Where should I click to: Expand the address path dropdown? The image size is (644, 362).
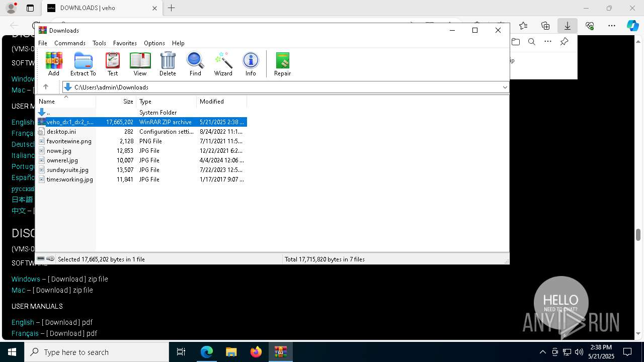point(505,87)
